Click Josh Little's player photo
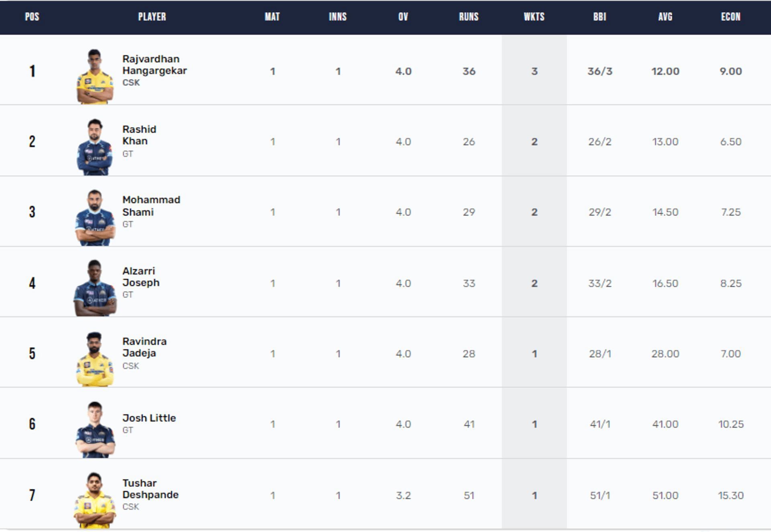Image resolution: width=771 pixels, height=532 pixels. pyautogui.click(x=95, y=430)
